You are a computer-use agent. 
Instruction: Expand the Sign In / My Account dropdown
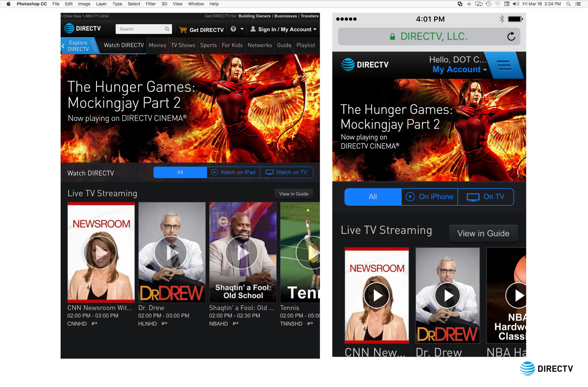coord(315,29)
